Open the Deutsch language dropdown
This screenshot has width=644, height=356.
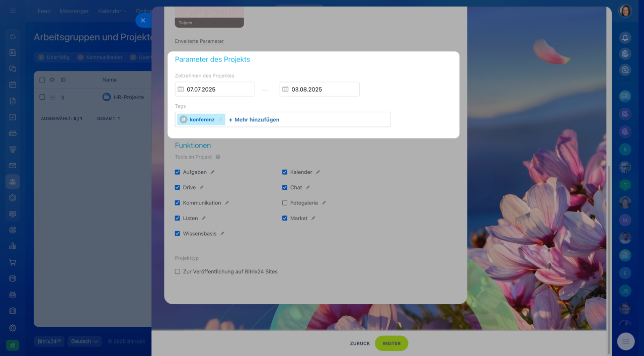[x=85, y=341]
